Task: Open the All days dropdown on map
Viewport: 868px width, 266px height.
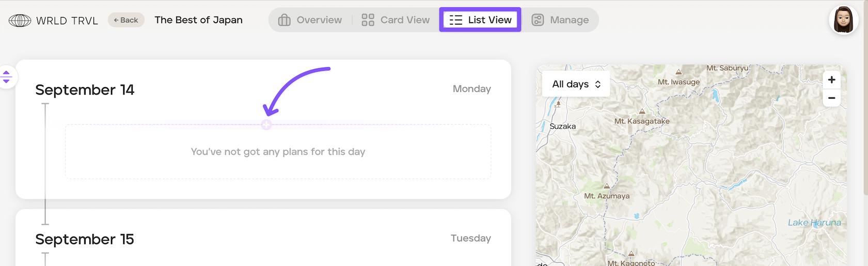Action: click(x=576, y=84)
